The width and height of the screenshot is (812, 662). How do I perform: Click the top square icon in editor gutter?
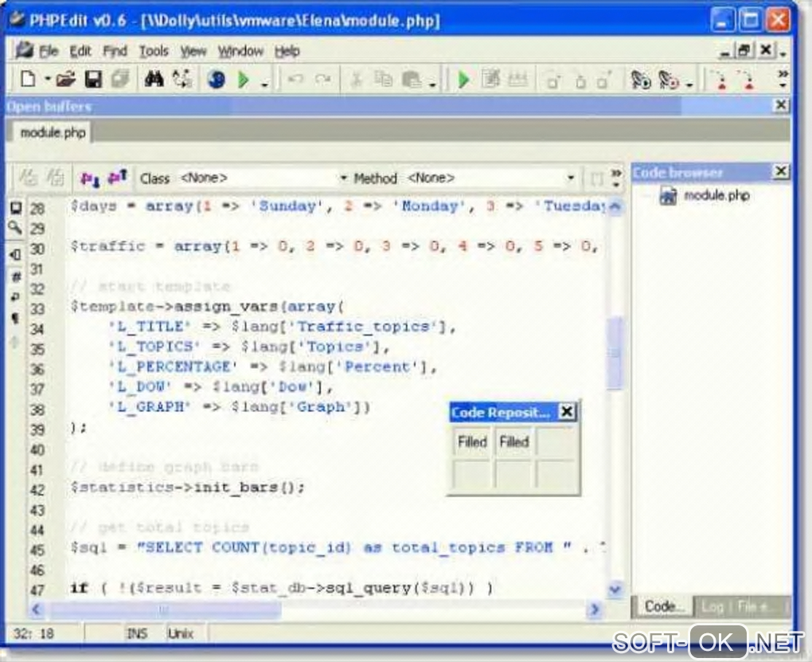16,208
